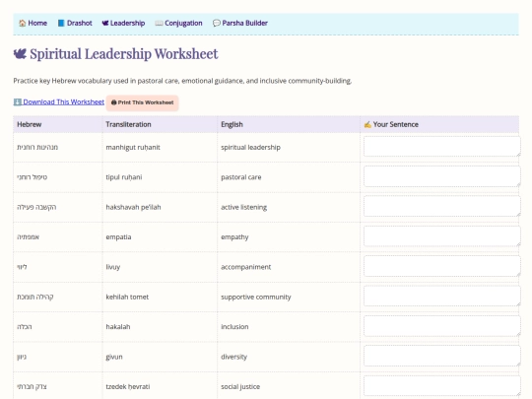Click the English cell 'spiritual leadership'
Image resolution: width=532 pixels, height=399 pixels.
[x=251, y=148]
